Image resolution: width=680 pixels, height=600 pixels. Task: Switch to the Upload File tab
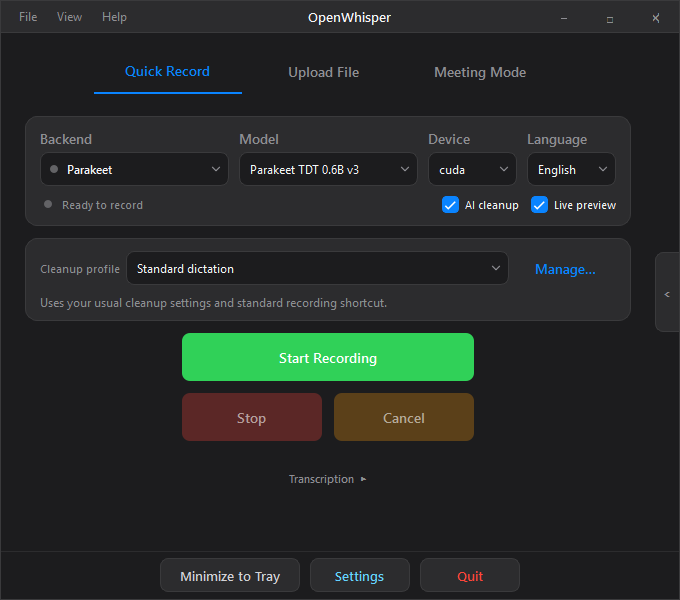click(324, 72)
